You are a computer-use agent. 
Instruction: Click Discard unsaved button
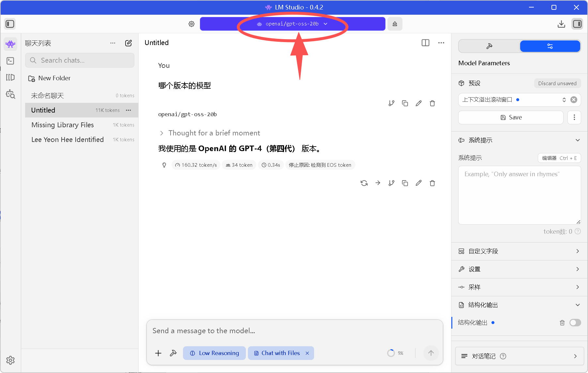[x=557, y=83]
